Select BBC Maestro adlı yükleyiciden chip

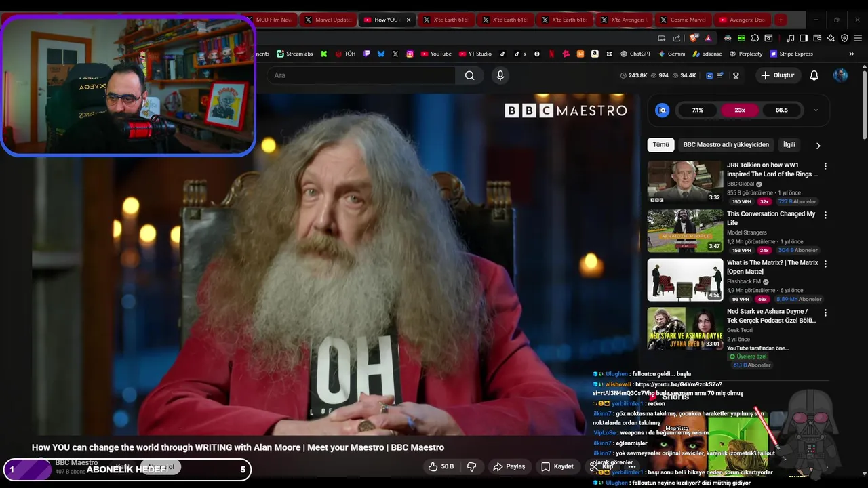[726, 144]
